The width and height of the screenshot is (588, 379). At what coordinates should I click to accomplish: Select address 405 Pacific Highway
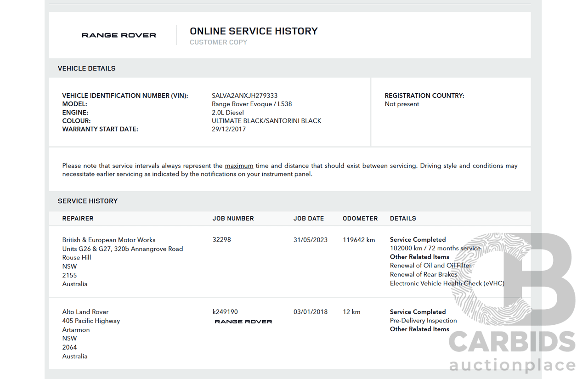point(91,321)
